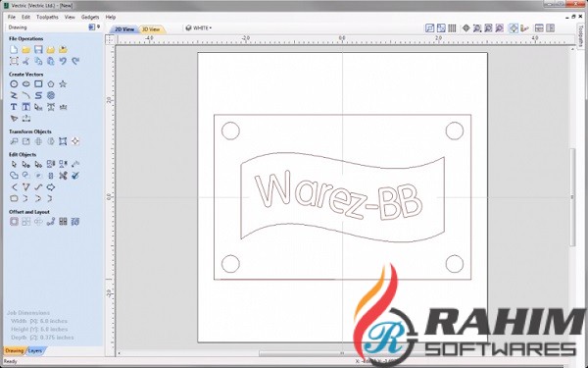
Task: Open the Edit menu
Action: (25, 17)
